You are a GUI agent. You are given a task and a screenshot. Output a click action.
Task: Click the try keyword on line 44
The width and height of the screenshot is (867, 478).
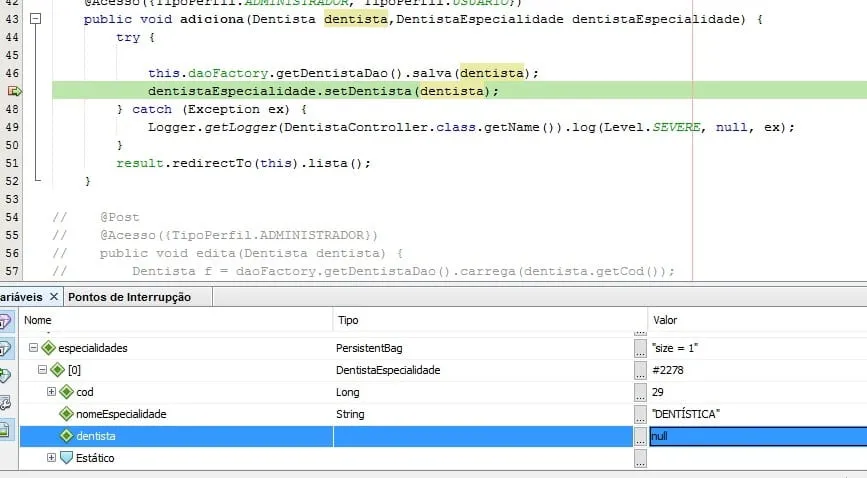pos(128,38)
